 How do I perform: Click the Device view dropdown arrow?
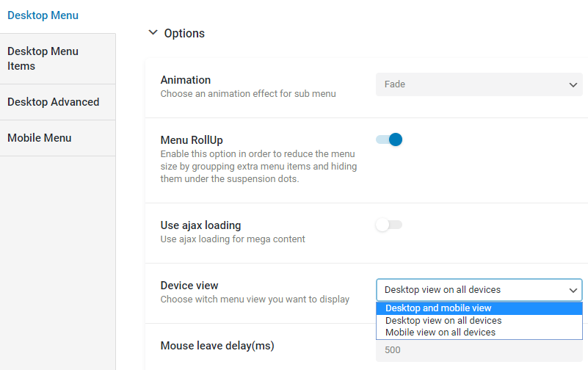coord(573,290)
